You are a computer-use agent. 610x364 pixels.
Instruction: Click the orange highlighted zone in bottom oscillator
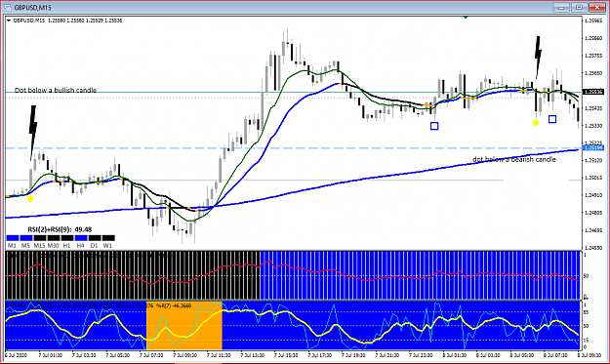pos(184,326)
